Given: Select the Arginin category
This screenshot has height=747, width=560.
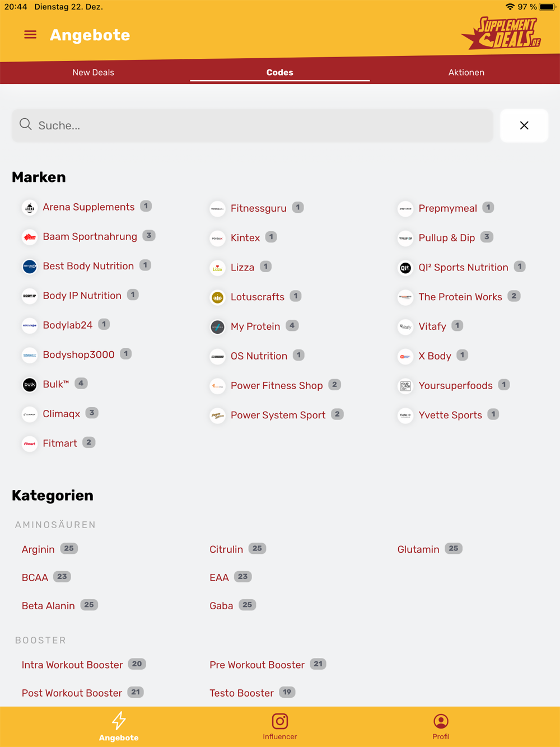Looking at the screenshot, I should click(38, 549).
